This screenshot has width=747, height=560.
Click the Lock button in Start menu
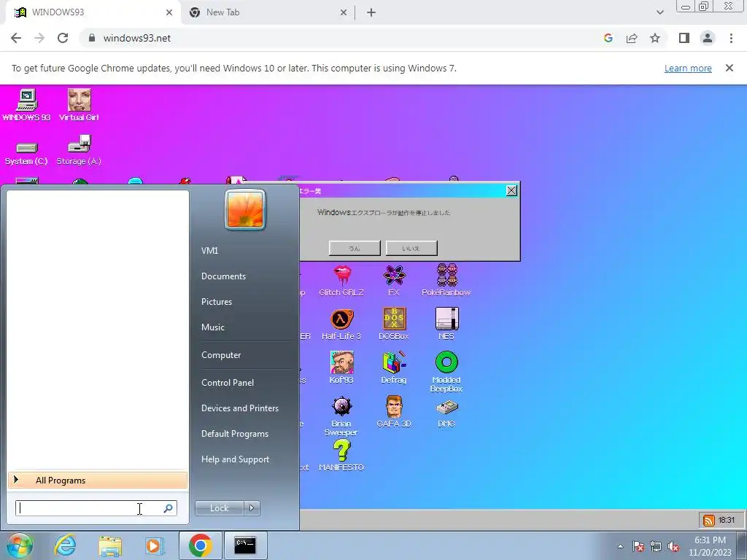point(220,508)
